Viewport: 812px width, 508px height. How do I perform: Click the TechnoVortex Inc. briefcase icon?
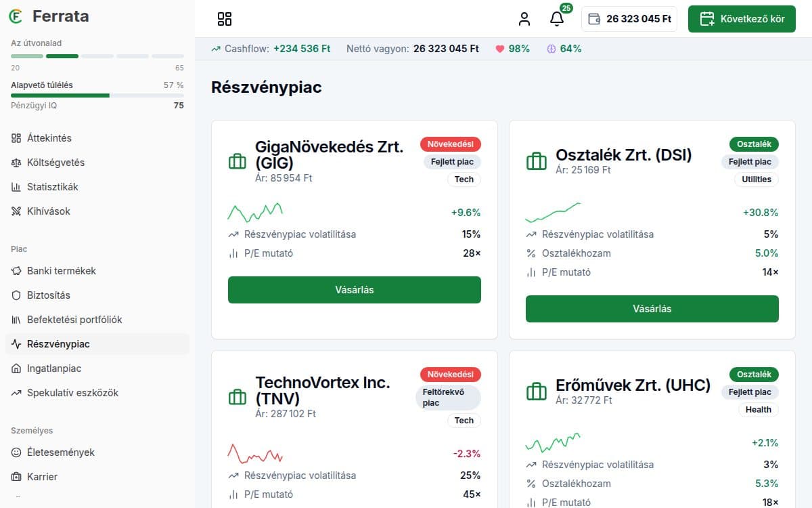[x=238, y=397]
